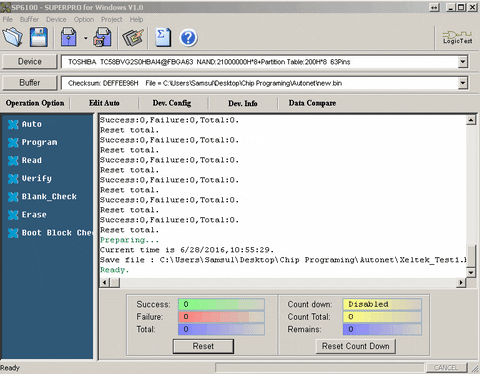Open Data Compare tab
Viewport: 480px width, 374px height.
312,103
